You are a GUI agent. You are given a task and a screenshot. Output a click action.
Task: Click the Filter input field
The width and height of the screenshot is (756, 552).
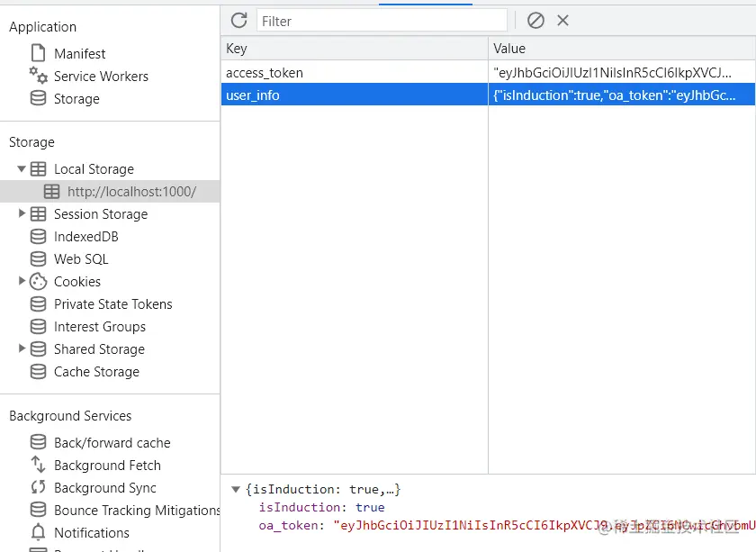pos(382,21)
